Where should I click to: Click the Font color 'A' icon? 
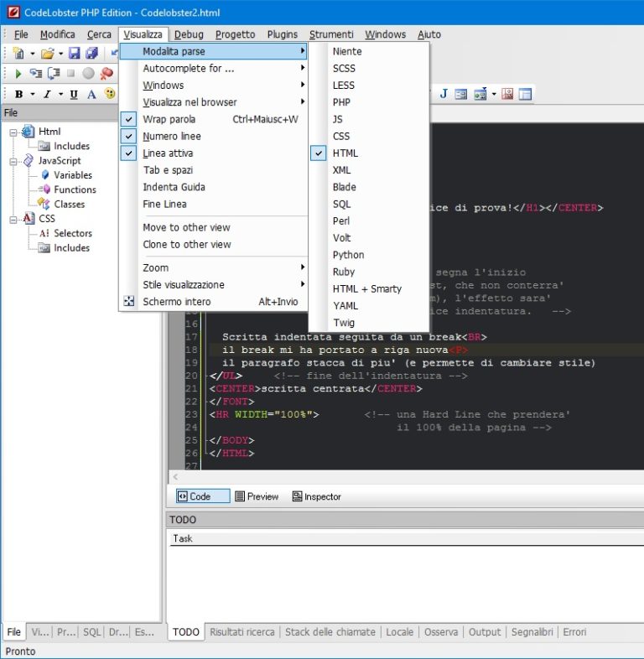[92, 95]
